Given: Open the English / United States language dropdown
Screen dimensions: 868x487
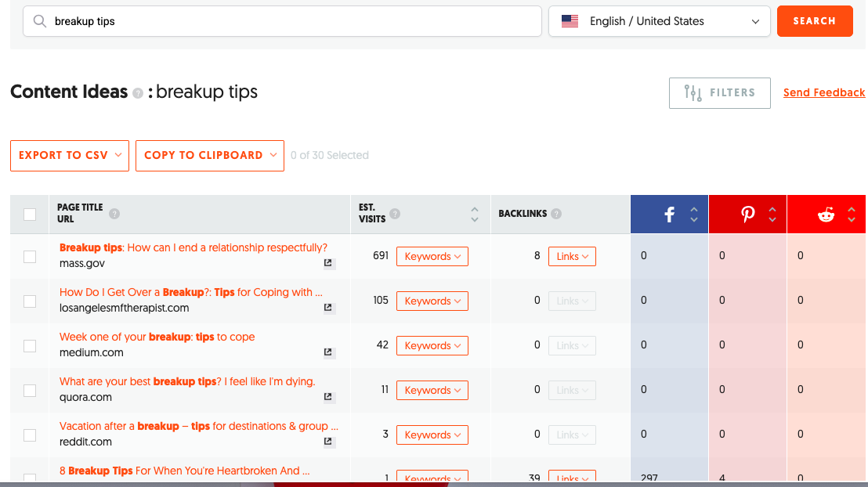Looking at the screenshot, I should (660, 21).
